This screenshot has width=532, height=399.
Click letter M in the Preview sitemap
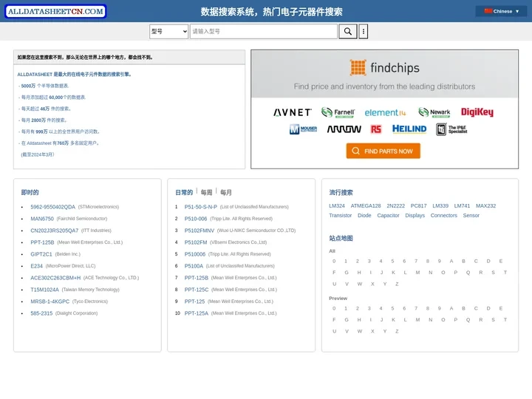tap(417, 320)
